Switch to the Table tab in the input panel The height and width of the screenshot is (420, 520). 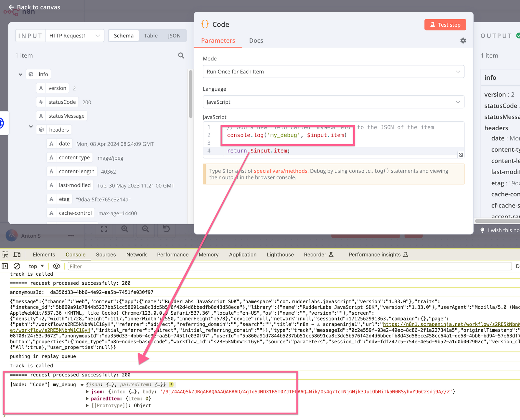(150, 35)
